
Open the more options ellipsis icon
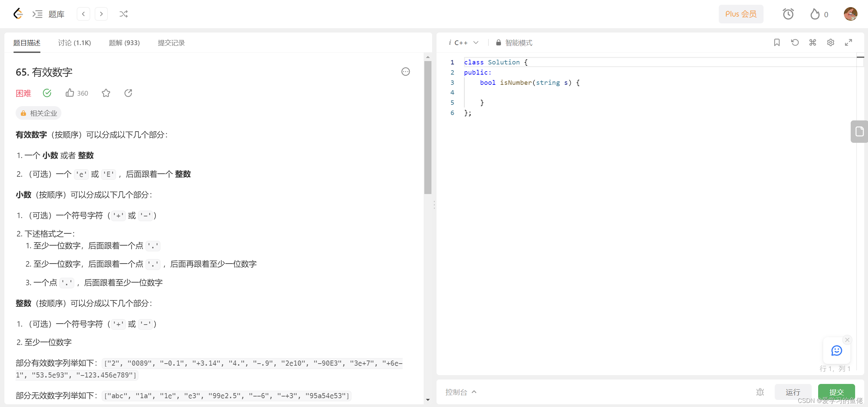pos(405,72)
